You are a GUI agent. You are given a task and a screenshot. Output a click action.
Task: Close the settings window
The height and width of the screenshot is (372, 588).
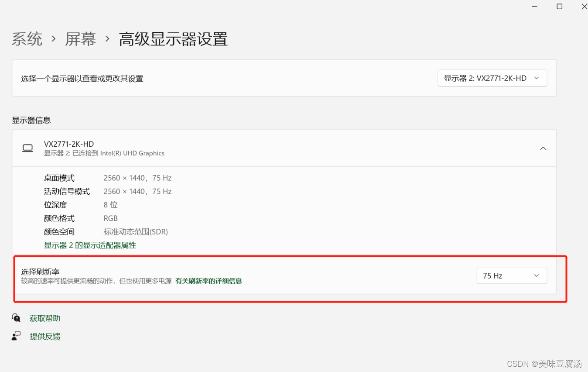tap(584, 6)
